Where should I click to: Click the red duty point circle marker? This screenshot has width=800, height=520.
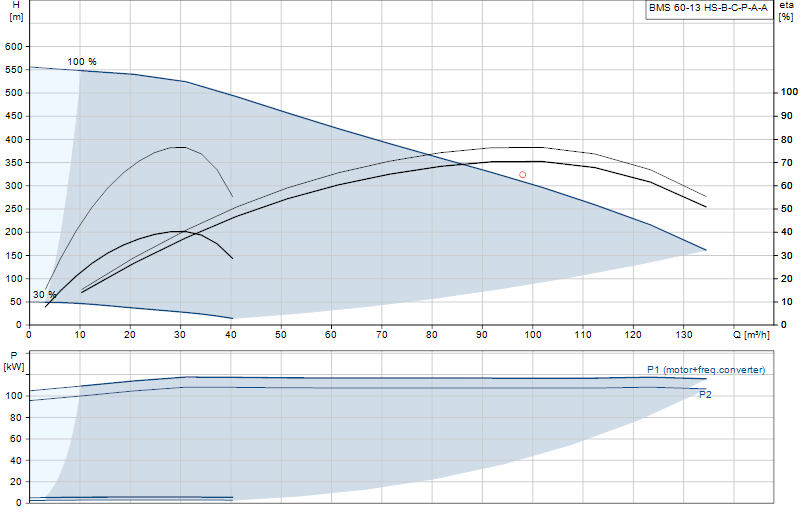(x=522, y=175)
